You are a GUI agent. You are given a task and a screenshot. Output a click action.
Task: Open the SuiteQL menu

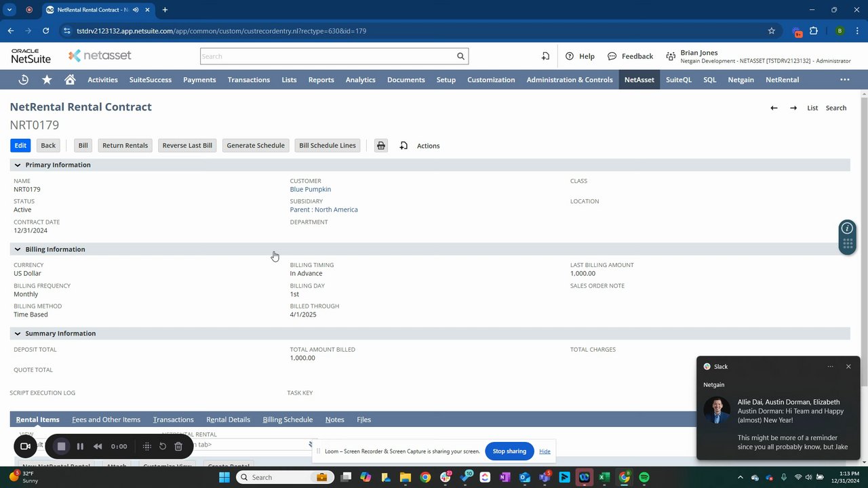point(679,80)
